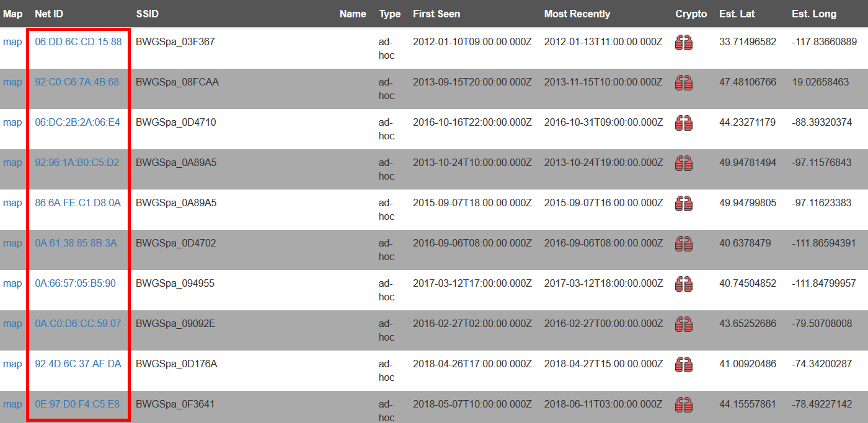Click the map link for BWGSpa_03F367
The height and width of the screenshot is (423, 868).
[x=12, y=42]
